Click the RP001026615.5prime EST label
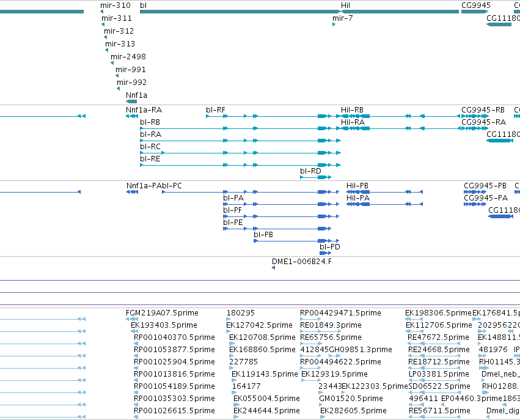 click(x=174, y=411)
